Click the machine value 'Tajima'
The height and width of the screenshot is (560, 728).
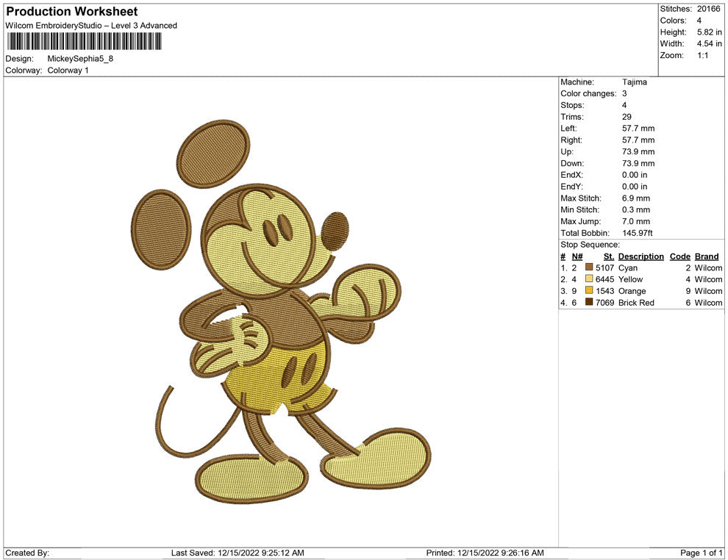[x=634, y=82]
